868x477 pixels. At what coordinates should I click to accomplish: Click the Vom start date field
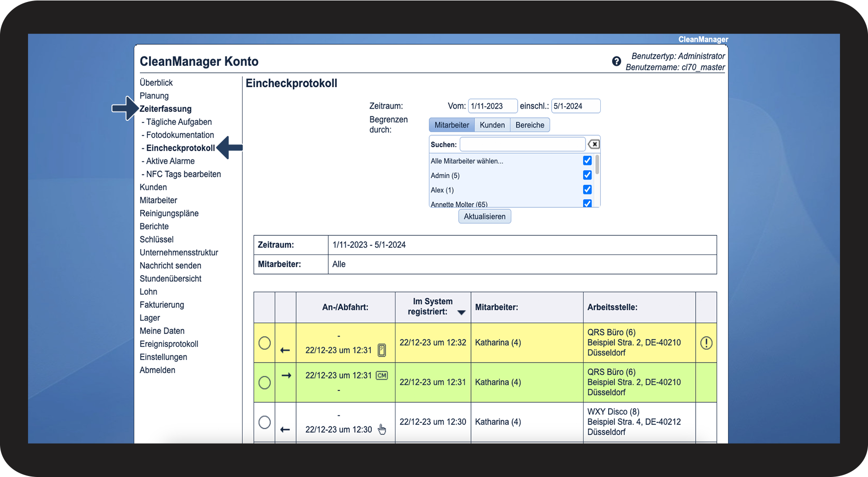point(492,106)
